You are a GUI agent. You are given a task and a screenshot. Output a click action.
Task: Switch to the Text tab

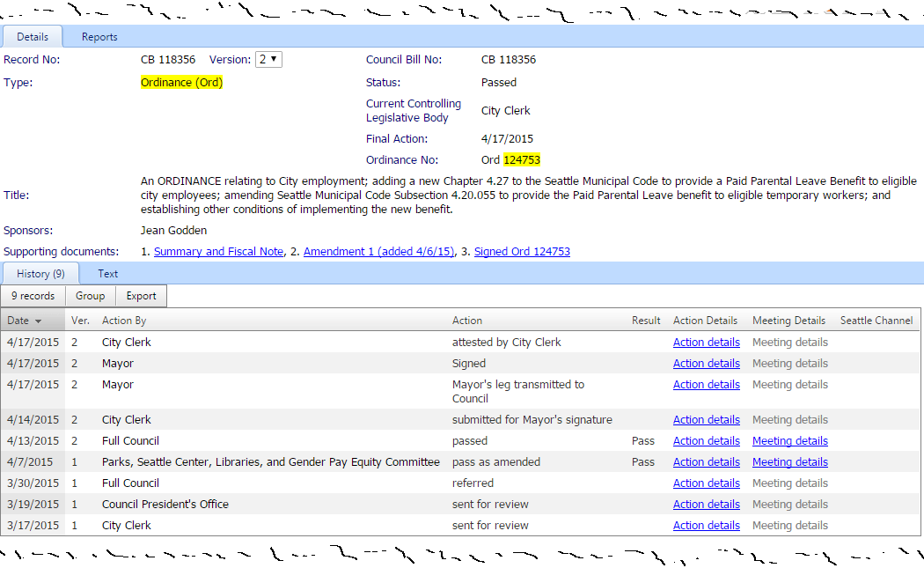coord(108,274)
